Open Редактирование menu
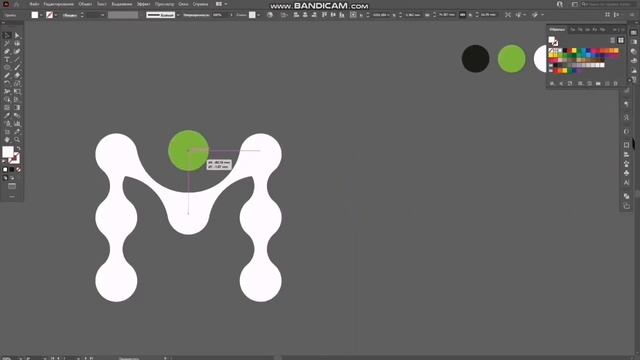The height and width of the screenshot is (360, 640). pyautogui.click(x=59, y=4)
